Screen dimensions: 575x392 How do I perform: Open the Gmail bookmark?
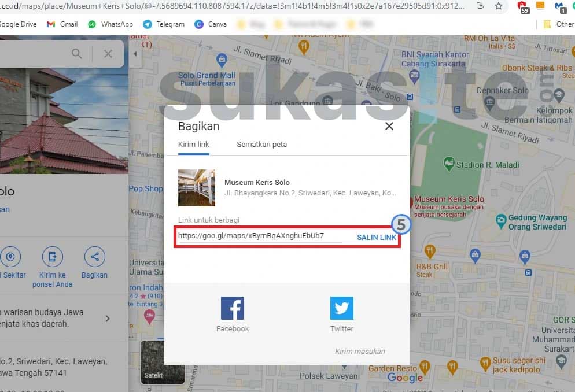click(62, 24)
